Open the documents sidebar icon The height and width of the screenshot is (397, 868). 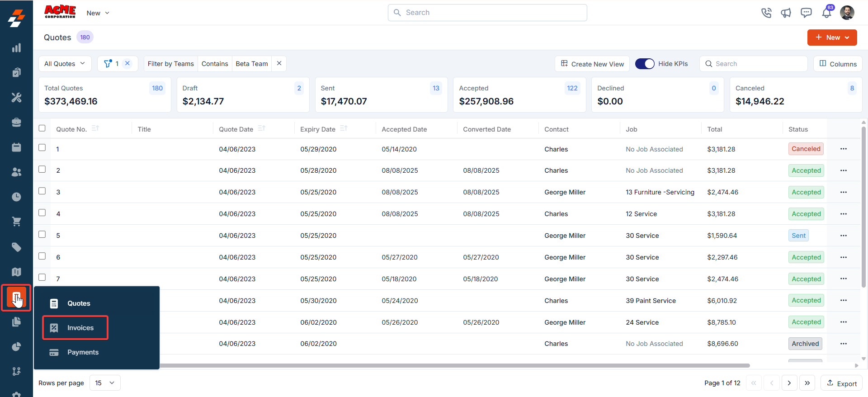point(16,321)
